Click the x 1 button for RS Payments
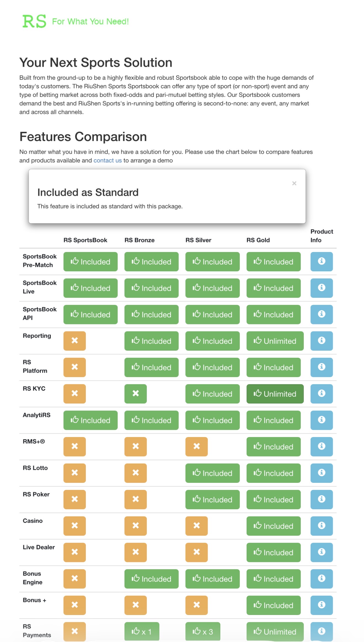 click(x=142, y=631)
